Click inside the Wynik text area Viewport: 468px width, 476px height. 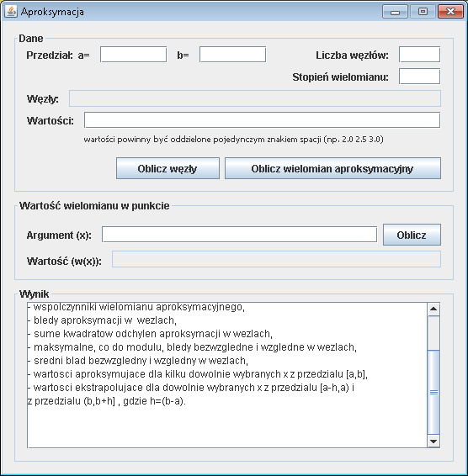[x=227, y=375]
